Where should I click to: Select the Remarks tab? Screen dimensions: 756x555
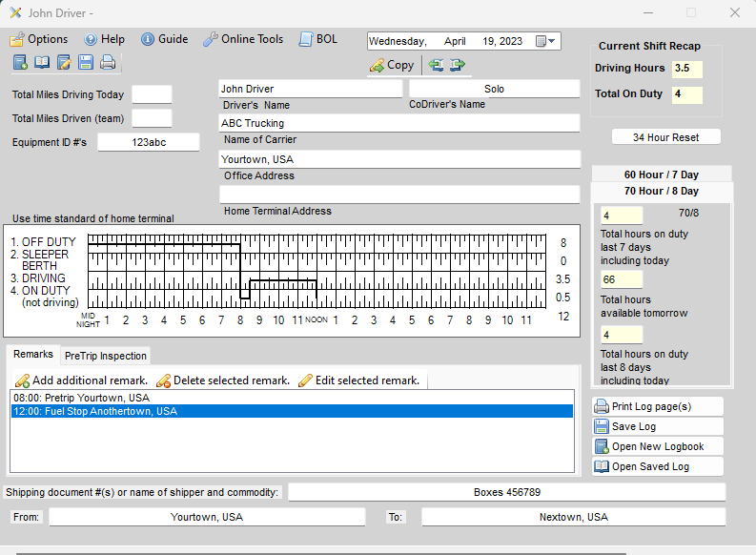pos(33,354)
